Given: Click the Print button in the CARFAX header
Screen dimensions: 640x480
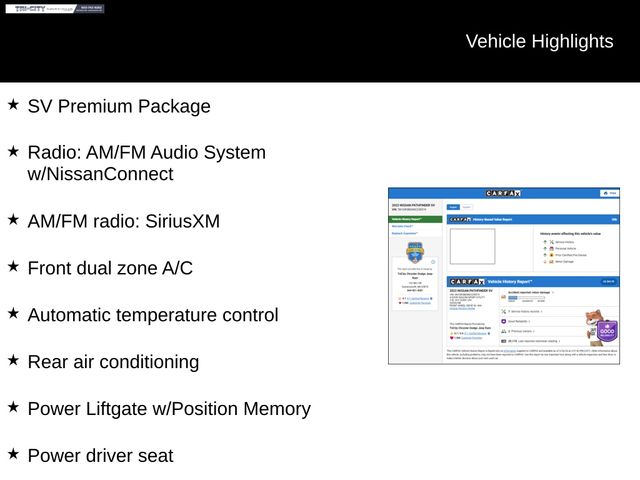Looking at the screenshot, I should 609,193.
